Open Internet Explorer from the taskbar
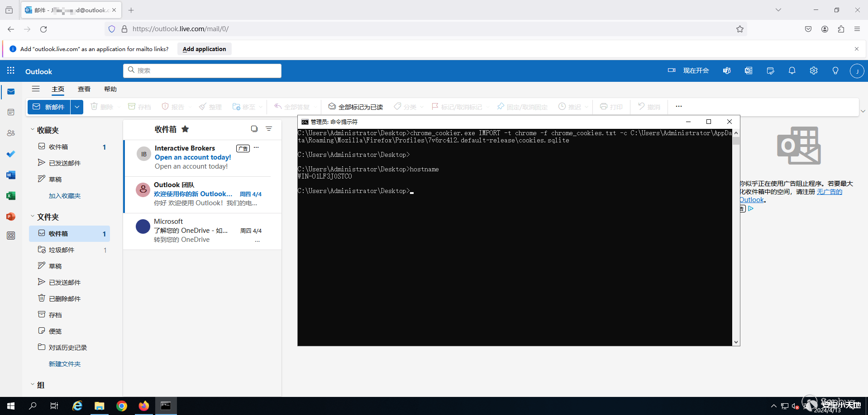 77,406
